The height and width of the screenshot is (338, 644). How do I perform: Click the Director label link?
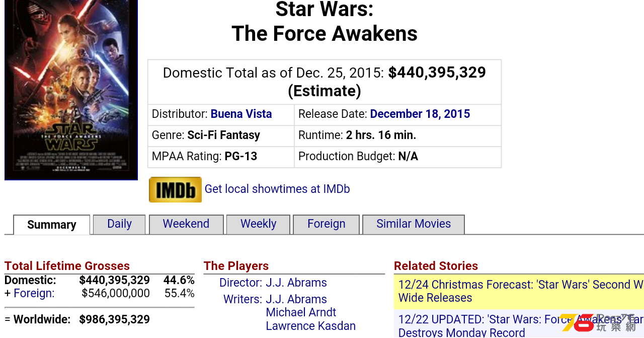click(240, 283)
